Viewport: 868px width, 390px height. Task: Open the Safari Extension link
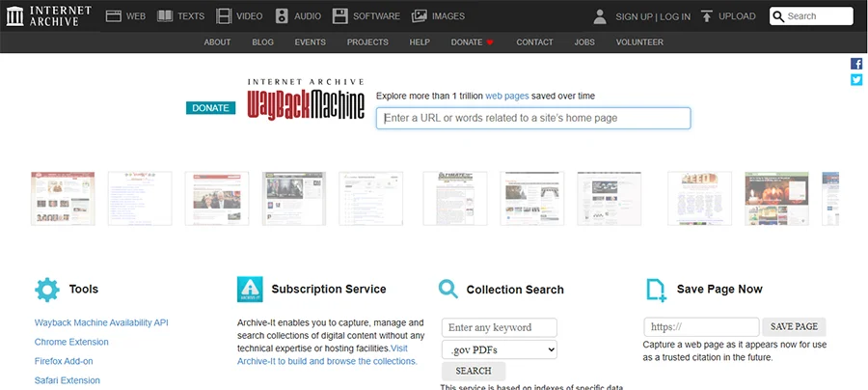click(x=67, y=380)
